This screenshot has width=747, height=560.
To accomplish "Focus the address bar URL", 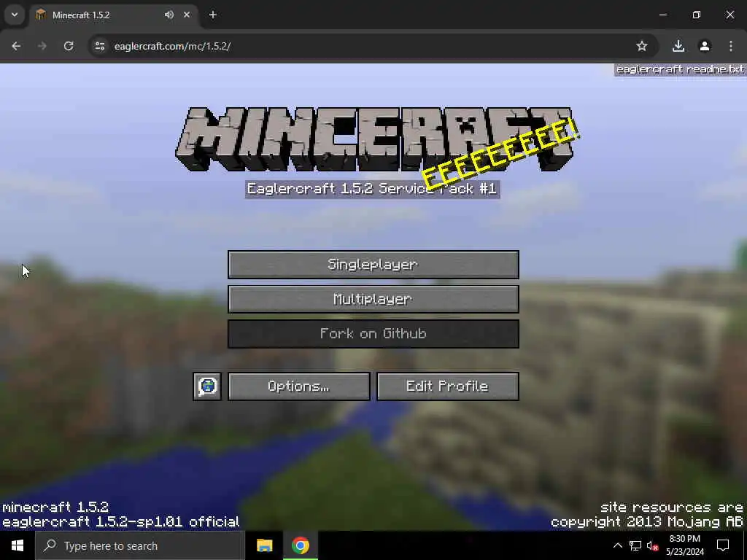I will 172,46.
